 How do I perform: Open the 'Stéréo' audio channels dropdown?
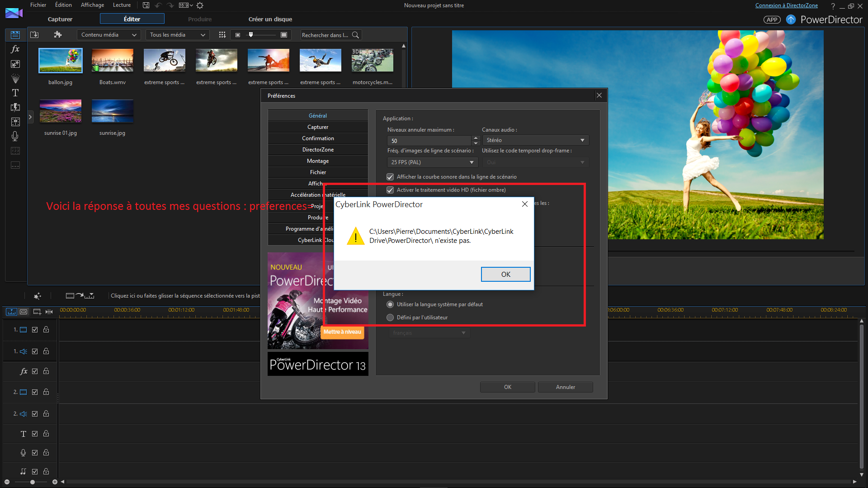click(536, 140)
